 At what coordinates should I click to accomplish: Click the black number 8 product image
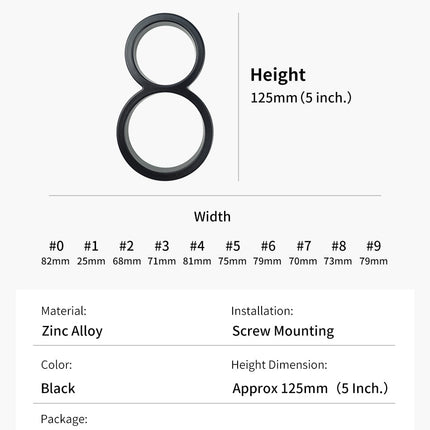(165, 97)
